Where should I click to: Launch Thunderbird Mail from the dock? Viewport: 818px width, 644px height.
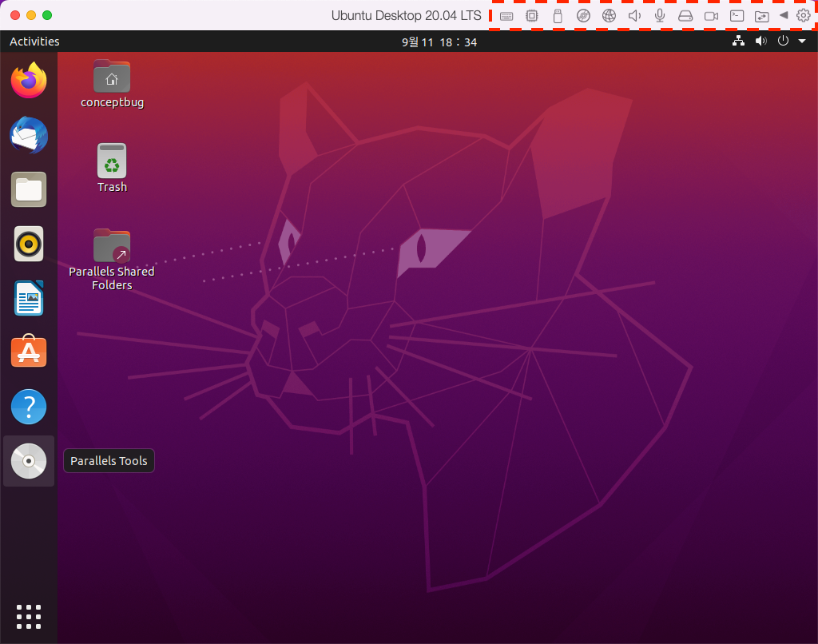29,135
